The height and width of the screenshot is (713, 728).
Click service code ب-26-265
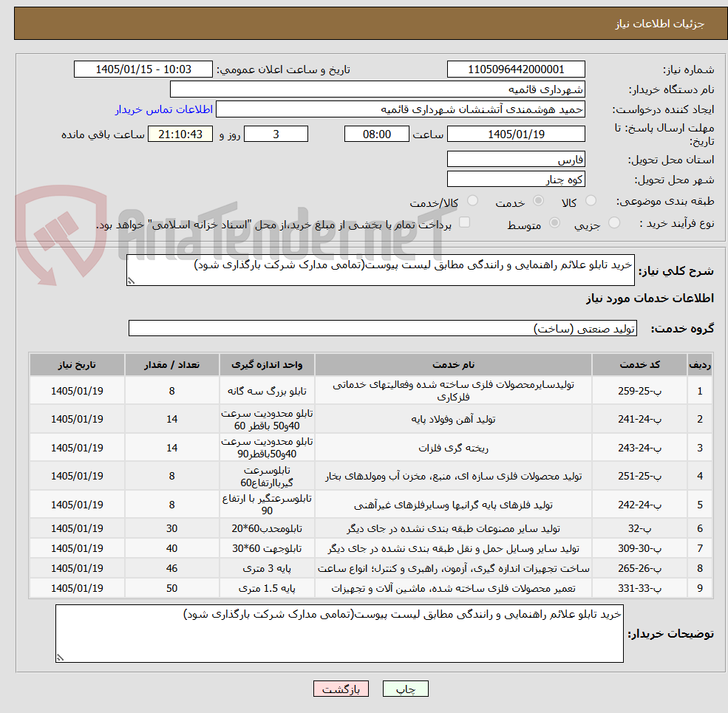pyautogui.click(x=639, y=569)
